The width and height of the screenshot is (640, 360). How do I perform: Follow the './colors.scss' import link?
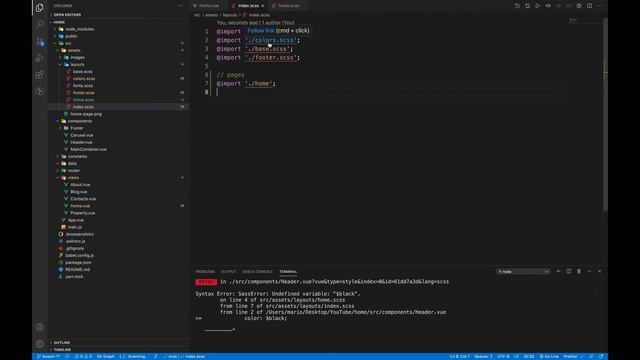pyautogui.click(x=271, y=40)
